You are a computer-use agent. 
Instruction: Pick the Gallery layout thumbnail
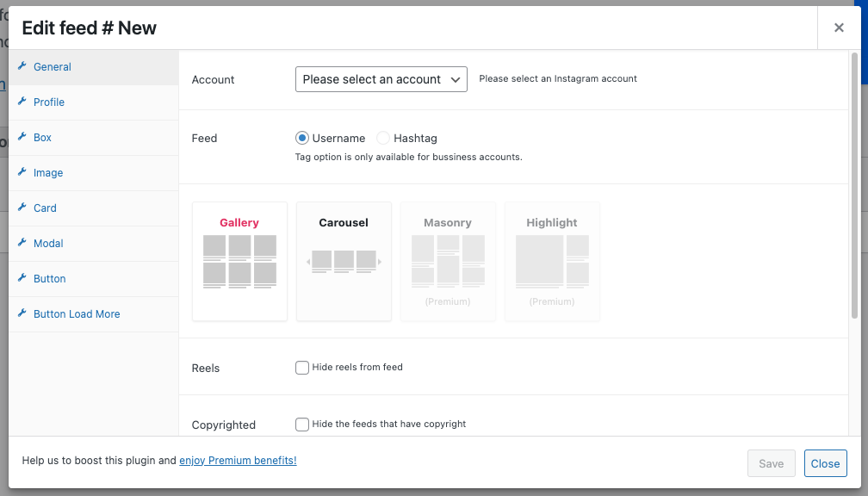239,261
